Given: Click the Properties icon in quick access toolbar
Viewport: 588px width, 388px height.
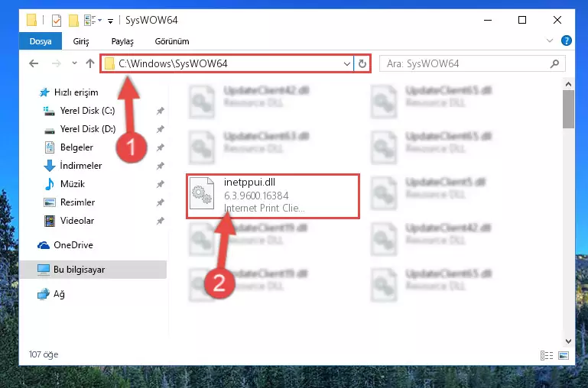Looking at the screenshot, I should pos(57,20).
